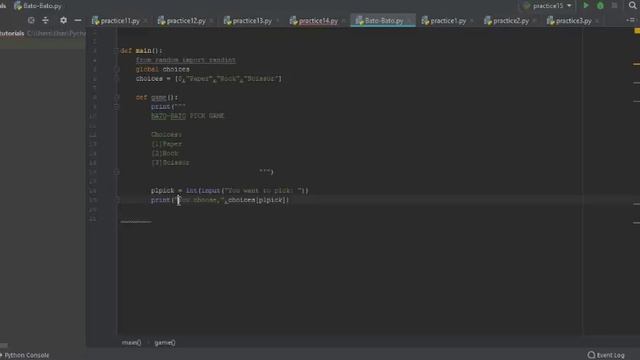Click the (2)Rock line
Image resolution: width=640 pixels, height=360 pixels.
pos(164,153)
